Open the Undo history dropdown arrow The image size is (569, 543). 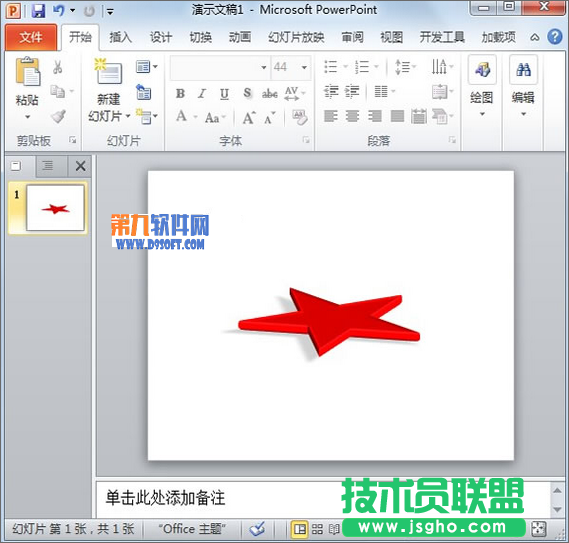[x=73, y=11]
